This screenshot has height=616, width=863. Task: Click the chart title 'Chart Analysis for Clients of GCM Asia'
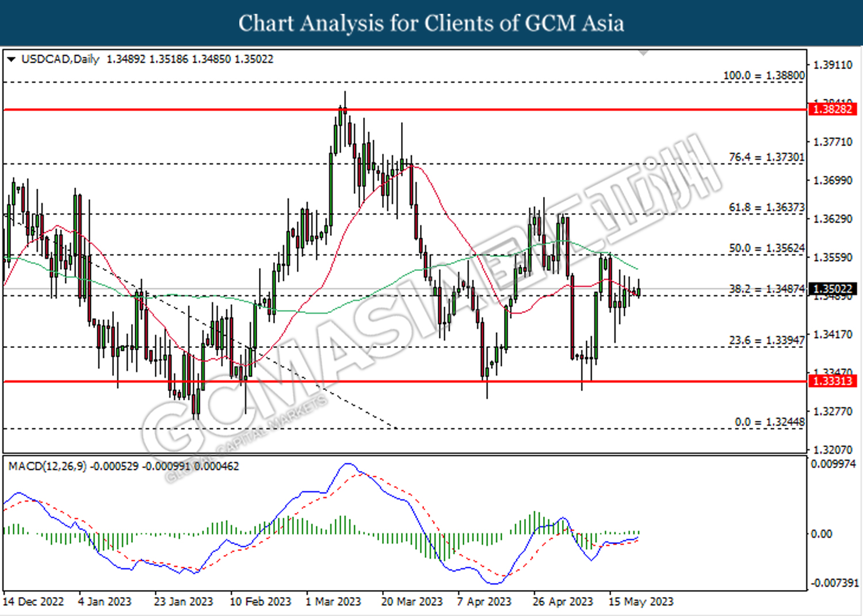[431, 24]
